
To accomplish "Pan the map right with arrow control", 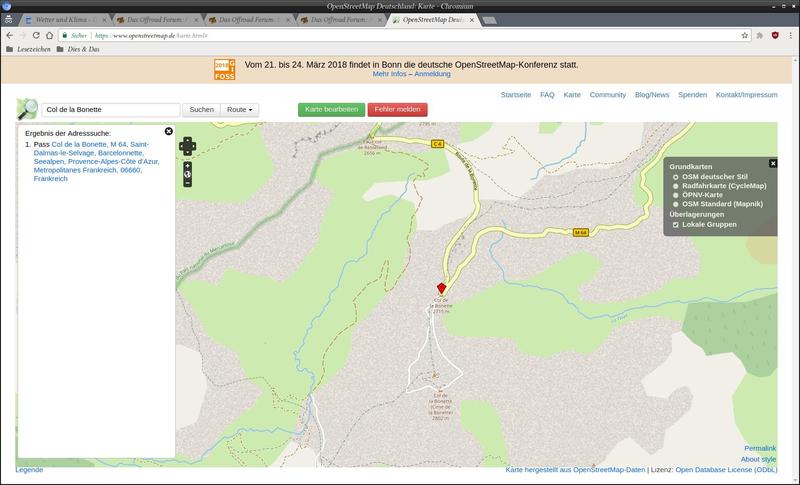I will pyautogui.click(x=193, y=146).
